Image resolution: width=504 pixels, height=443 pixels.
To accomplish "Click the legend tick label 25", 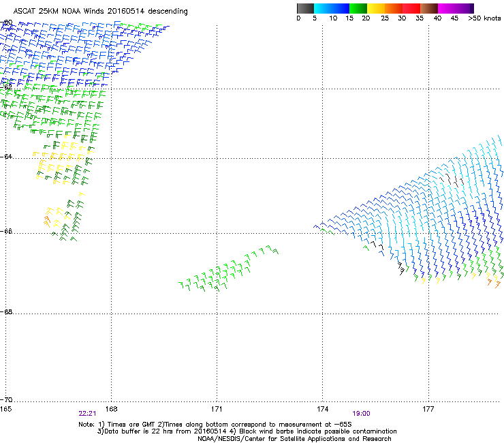I will click(385, 18).
